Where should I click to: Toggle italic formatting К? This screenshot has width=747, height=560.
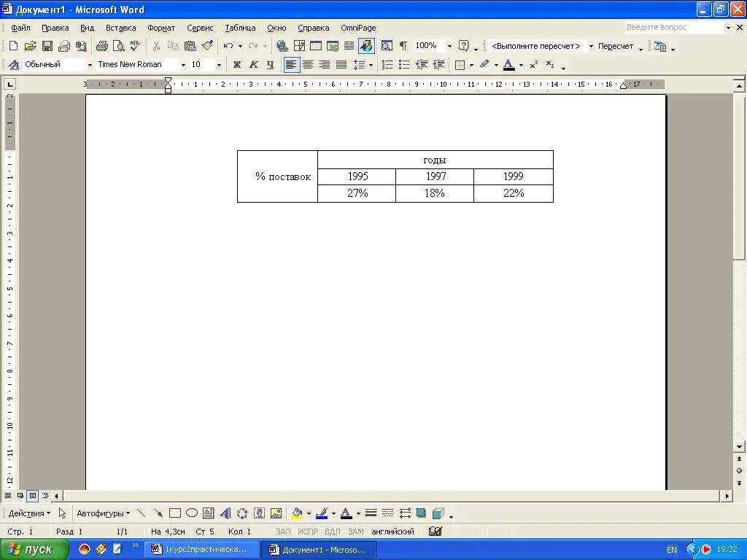click(x=253, y=65)
